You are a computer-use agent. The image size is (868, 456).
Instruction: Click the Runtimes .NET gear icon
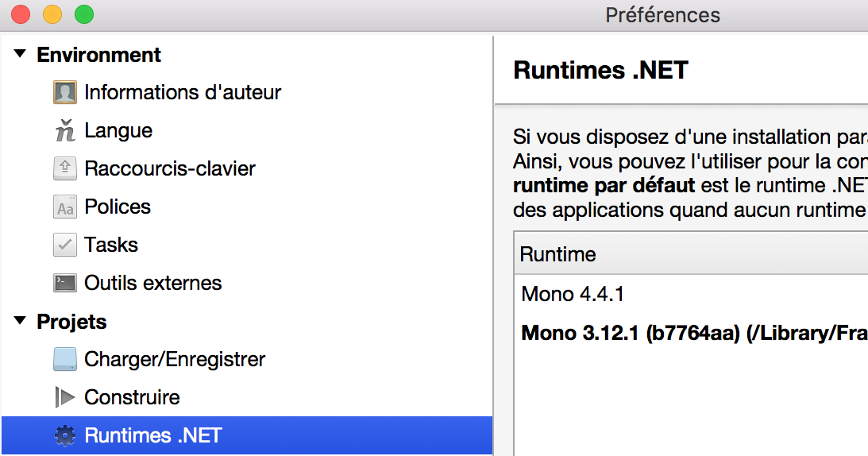(65, 435)
